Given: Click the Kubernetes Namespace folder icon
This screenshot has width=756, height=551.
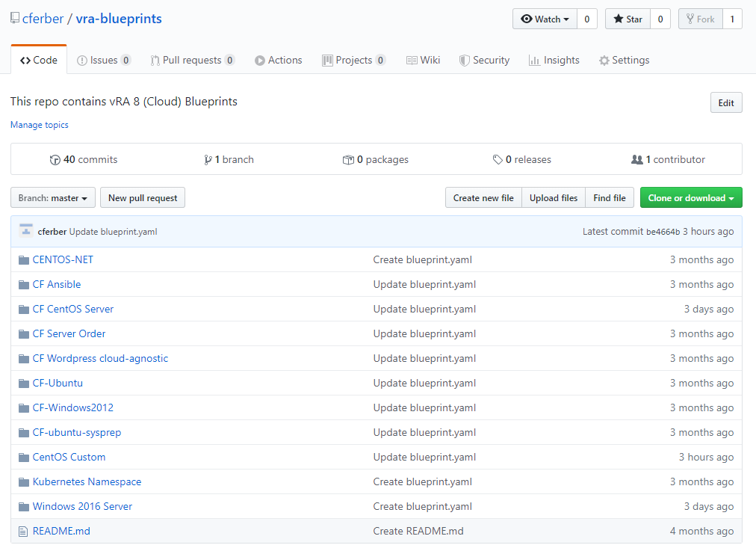Looking at the screenshot, I should pos(24,482).
